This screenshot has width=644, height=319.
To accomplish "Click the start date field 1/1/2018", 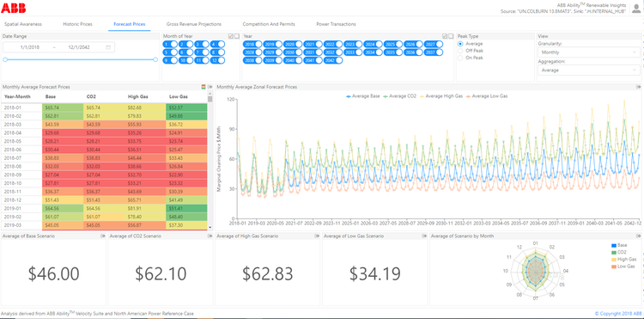I will coord(29,47).
